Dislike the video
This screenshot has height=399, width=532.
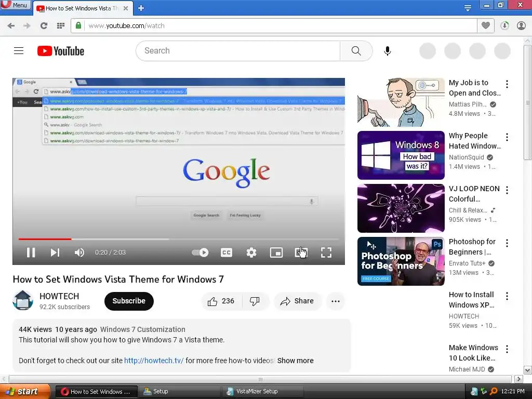tap(255, 301)
